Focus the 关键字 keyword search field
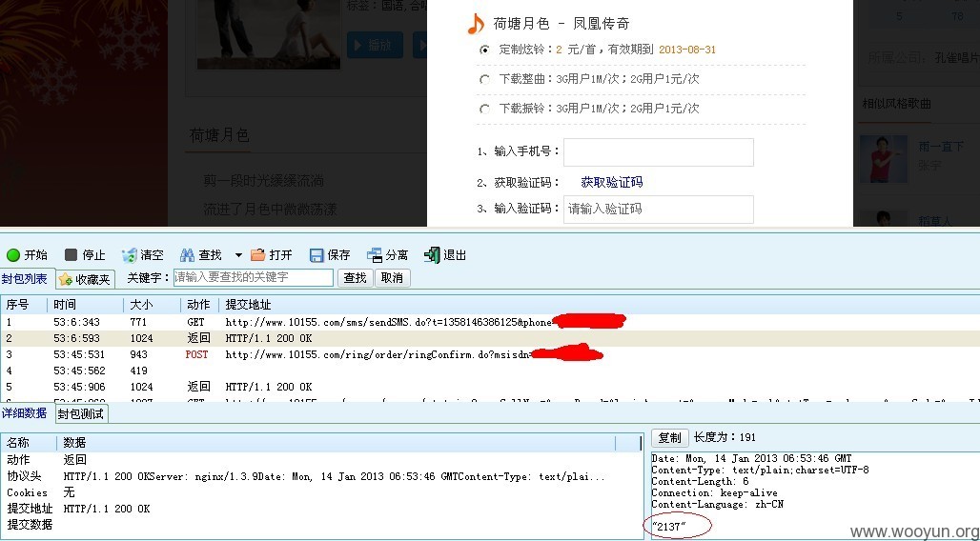The image size is (980, 541). (x=254, y=277)
